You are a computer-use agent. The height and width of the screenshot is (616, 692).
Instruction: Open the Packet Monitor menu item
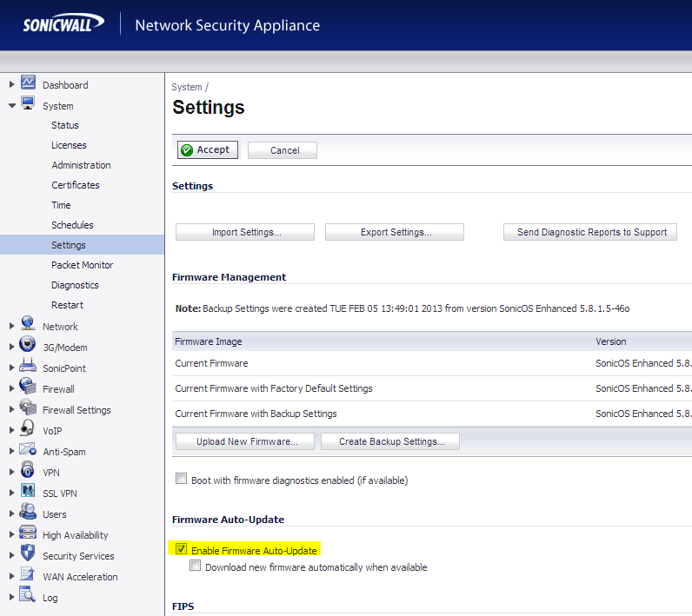point(82,265)
